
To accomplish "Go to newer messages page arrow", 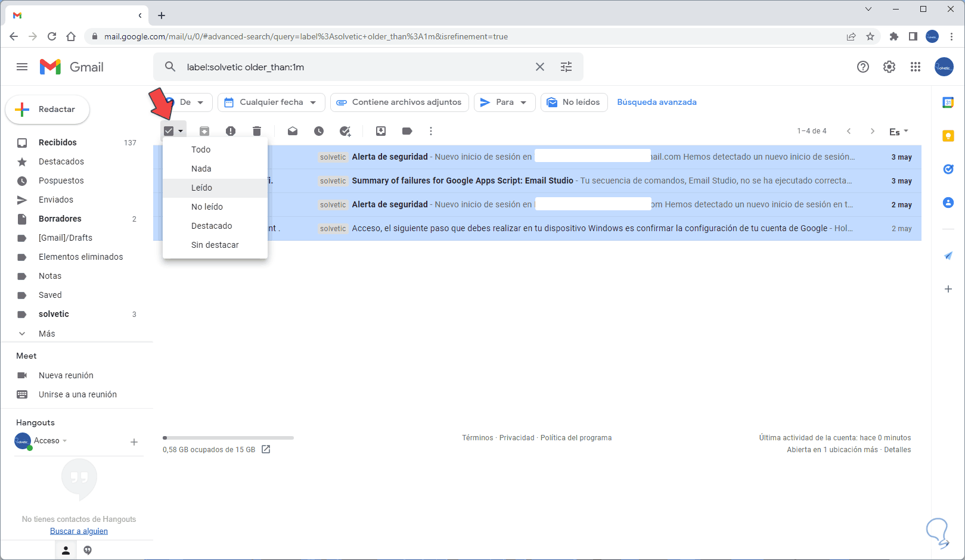I will coord(849,131).
